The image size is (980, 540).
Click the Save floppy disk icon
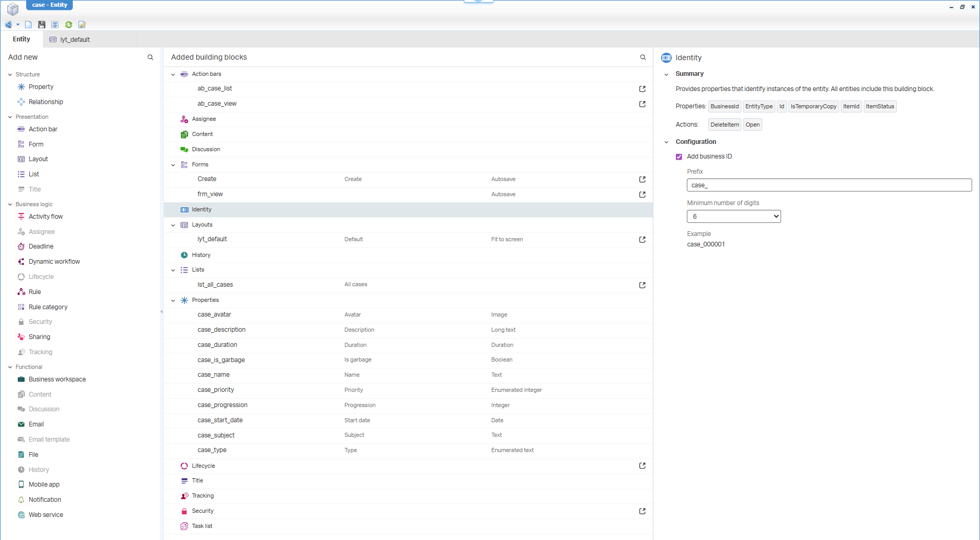point(42,25)
